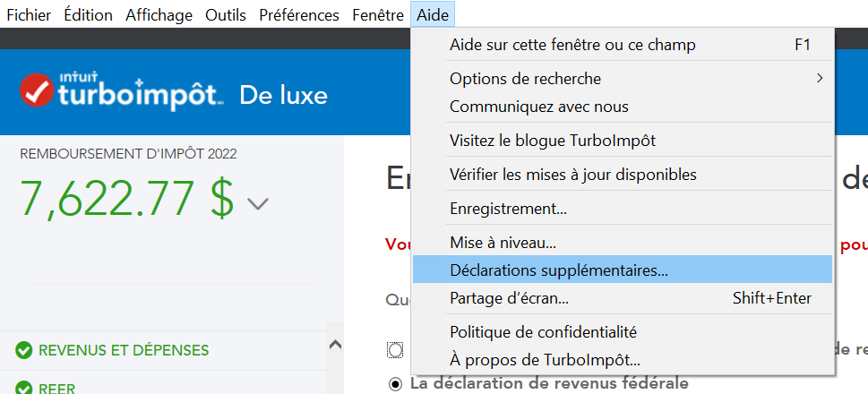
Task: Click the green check beside REVENUS ET DÉPENSES
Action: point(24,350)
